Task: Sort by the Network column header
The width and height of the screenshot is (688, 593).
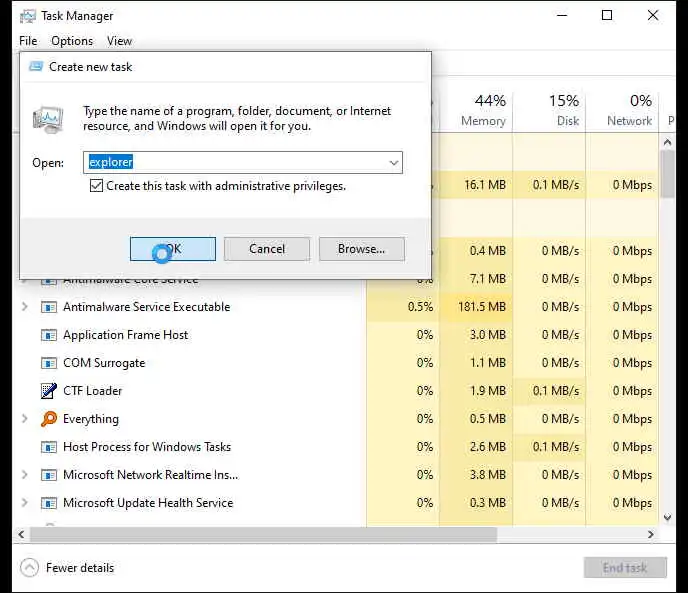Action: (x=622, y=110)
